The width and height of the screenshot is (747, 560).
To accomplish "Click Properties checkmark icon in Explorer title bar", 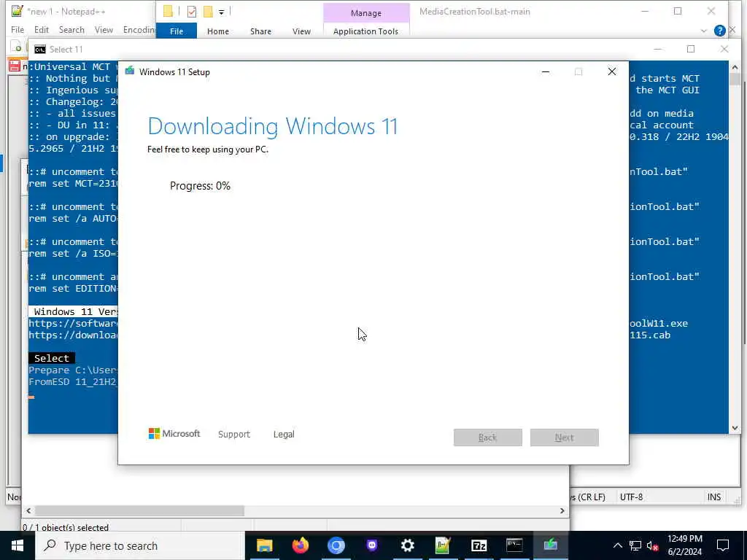I will point(192,12).
